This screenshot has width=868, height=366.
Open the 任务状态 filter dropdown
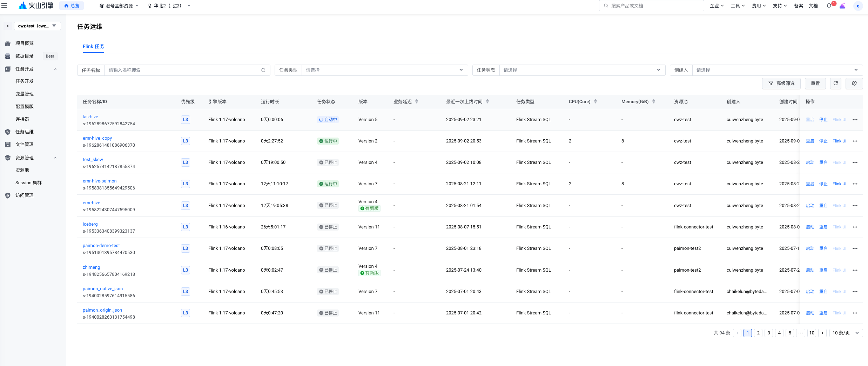582,70
